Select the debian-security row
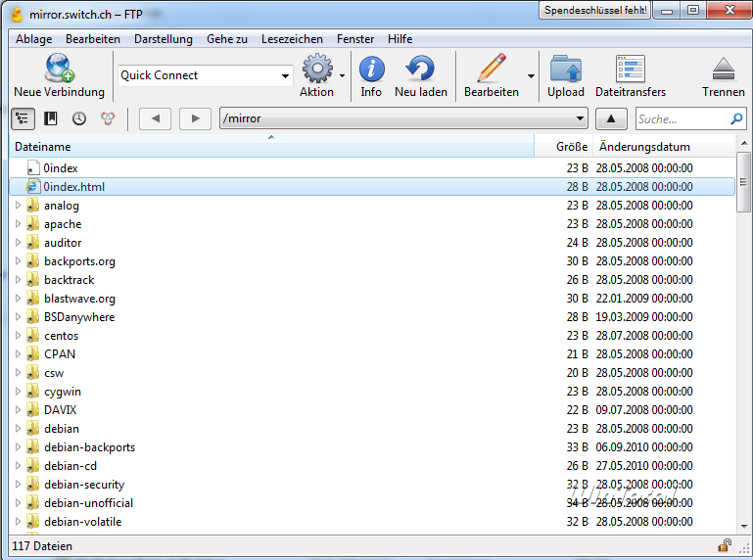Image resolution: width=753 pixels, height=560 pixels. (x=372, y=484)
